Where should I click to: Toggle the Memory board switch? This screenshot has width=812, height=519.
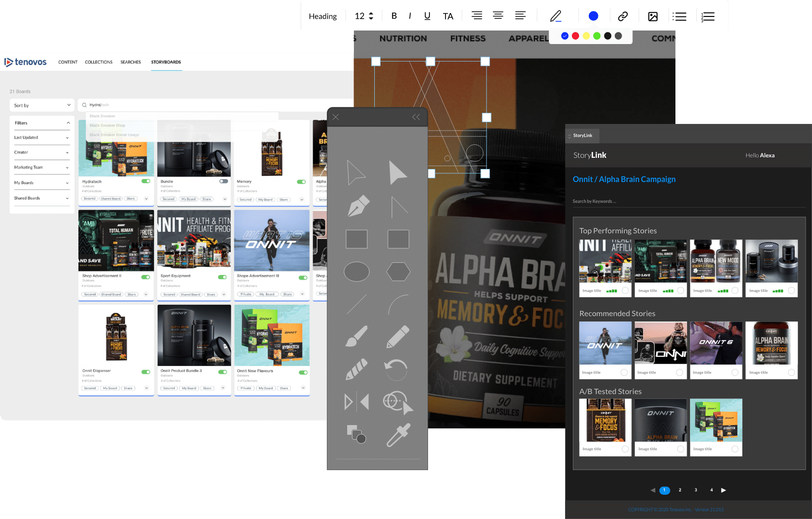[301, 182]
